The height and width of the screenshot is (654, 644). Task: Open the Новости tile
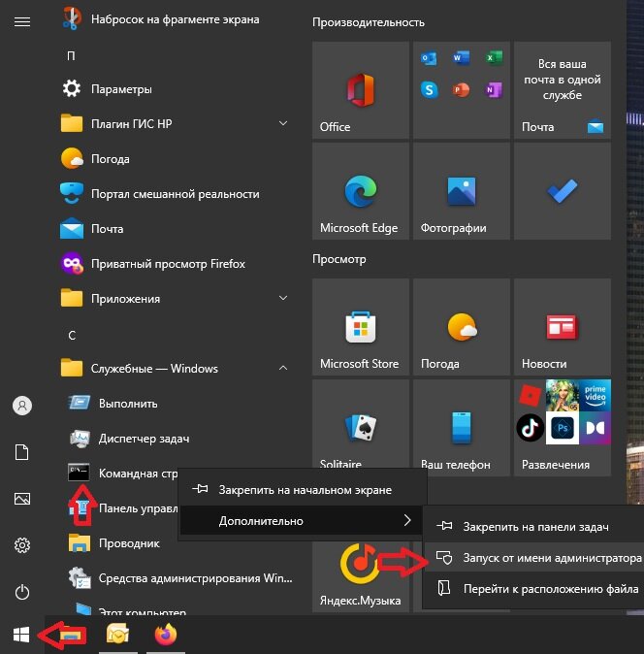(563, 327)
